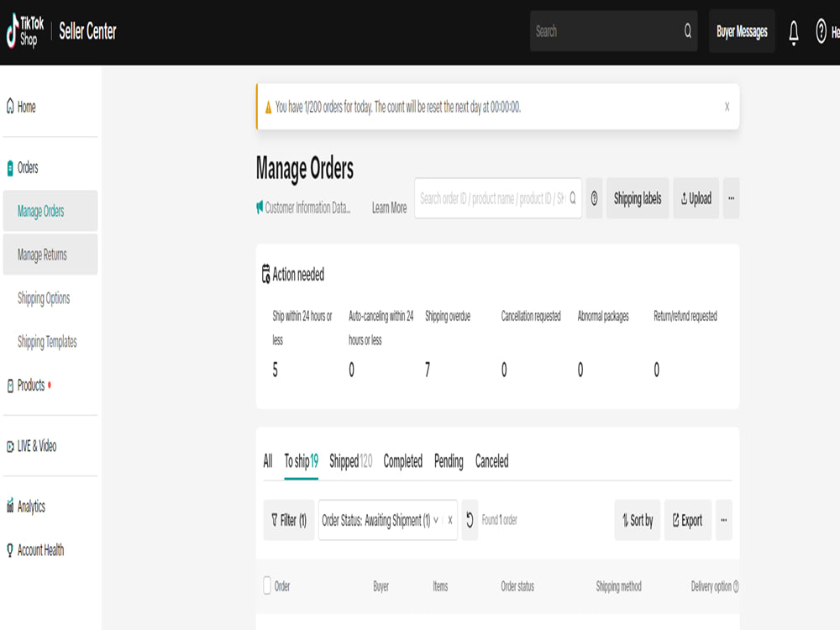Screen dimensions: 840x630
Task: Click the TikTok Shop logo
Action: click(24, 31)
